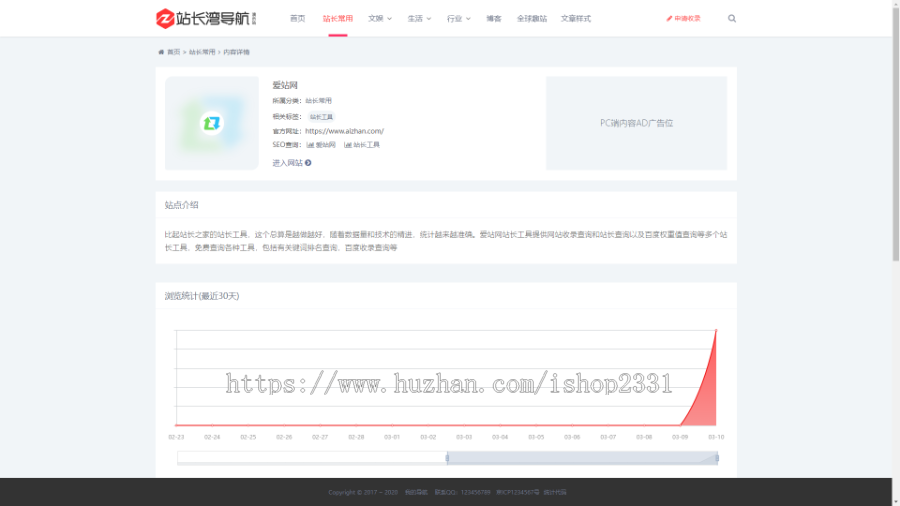This screenshot has height=506, width=900.
Task: Click 站长常用 breadcrumb link
Action: 202,52
